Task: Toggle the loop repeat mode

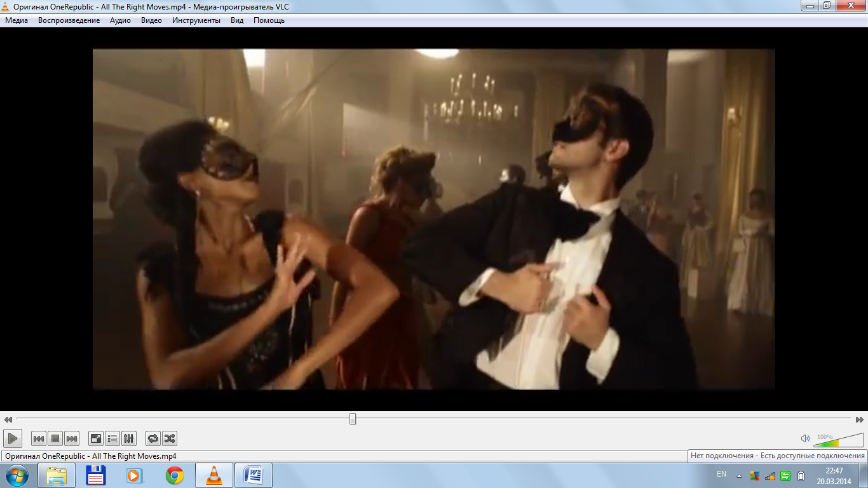Action: [153, 438]
